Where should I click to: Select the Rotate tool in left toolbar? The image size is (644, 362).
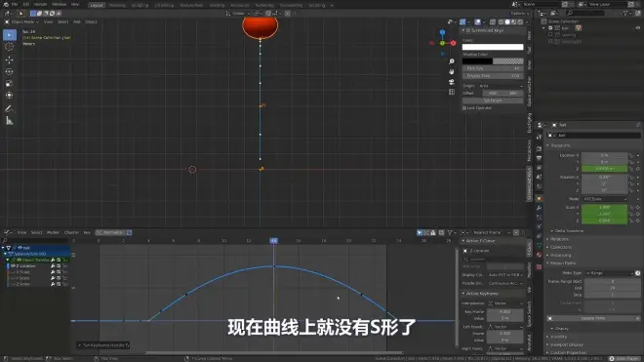click(9, 72)
